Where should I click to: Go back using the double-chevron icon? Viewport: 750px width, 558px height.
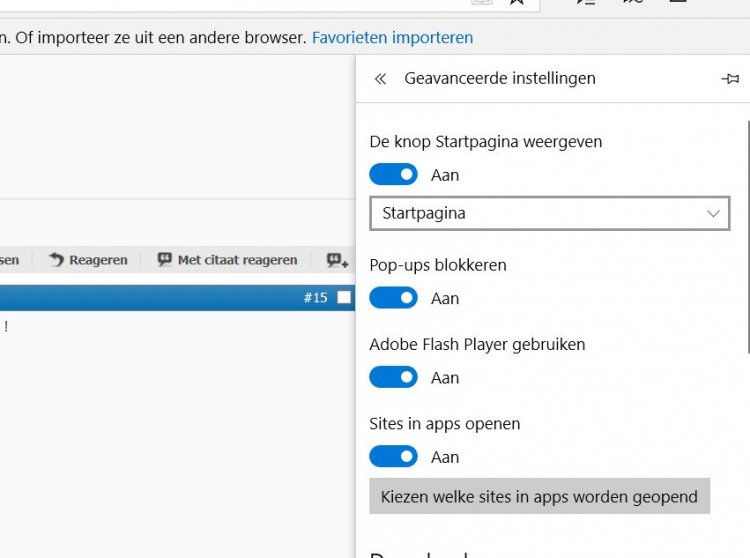380,79
